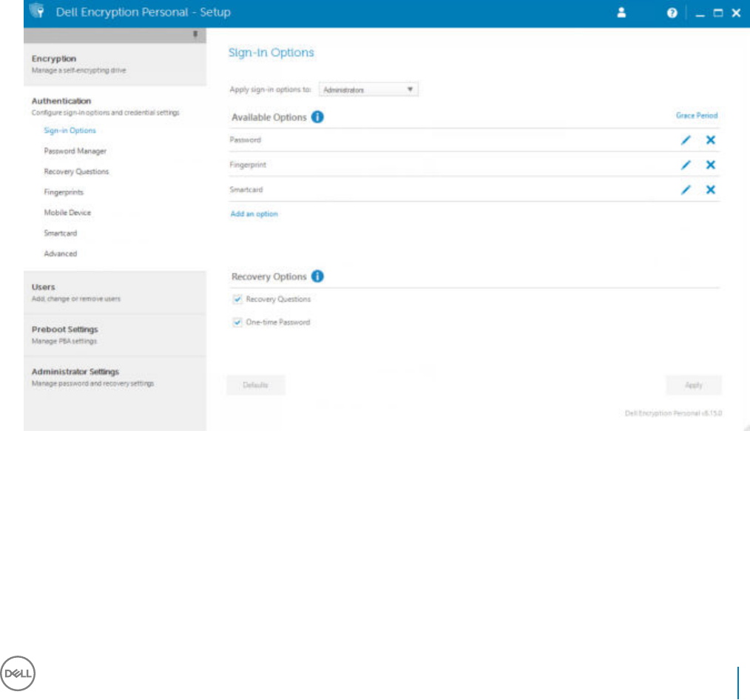The width and height of the screenshot is (750, 700).
Task: Show info for Recovery Options
Action: [x=317, y=276]
